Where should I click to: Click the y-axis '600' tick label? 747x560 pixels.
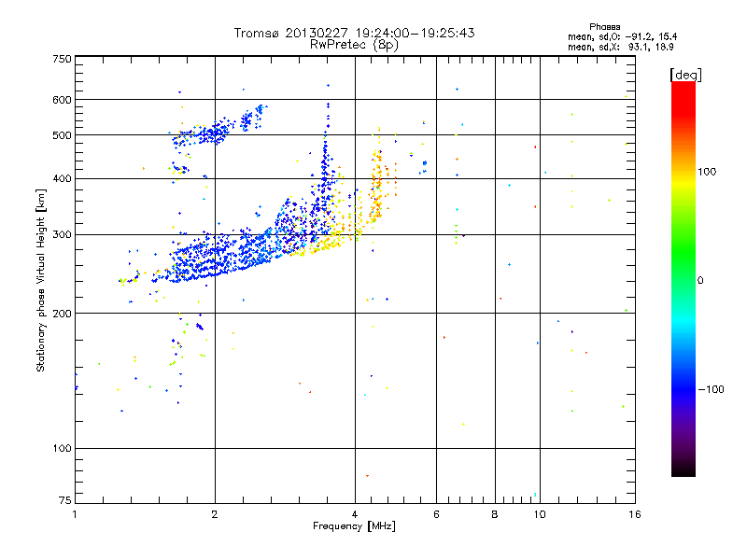(62, 100)
